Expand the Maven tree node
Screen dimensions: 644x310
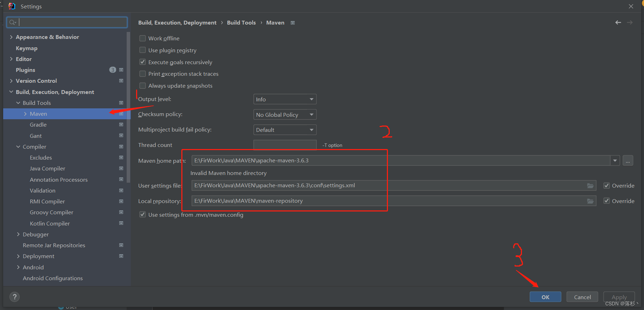click(x=25, y=114)
